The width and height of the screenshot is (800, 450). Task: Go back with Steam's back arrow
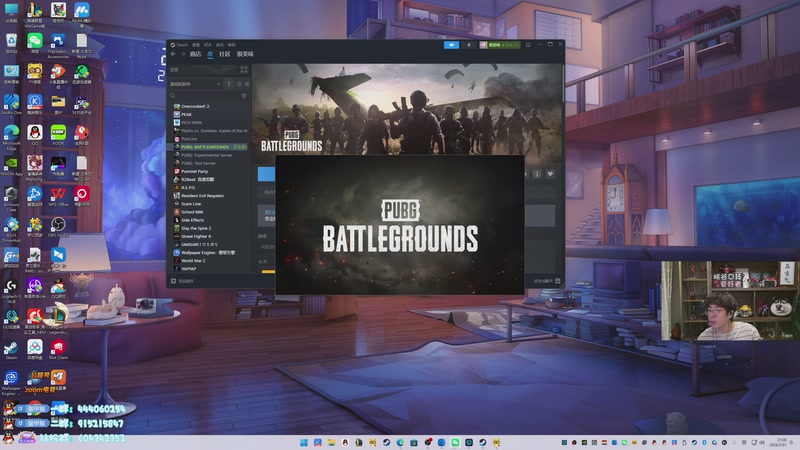173,54
